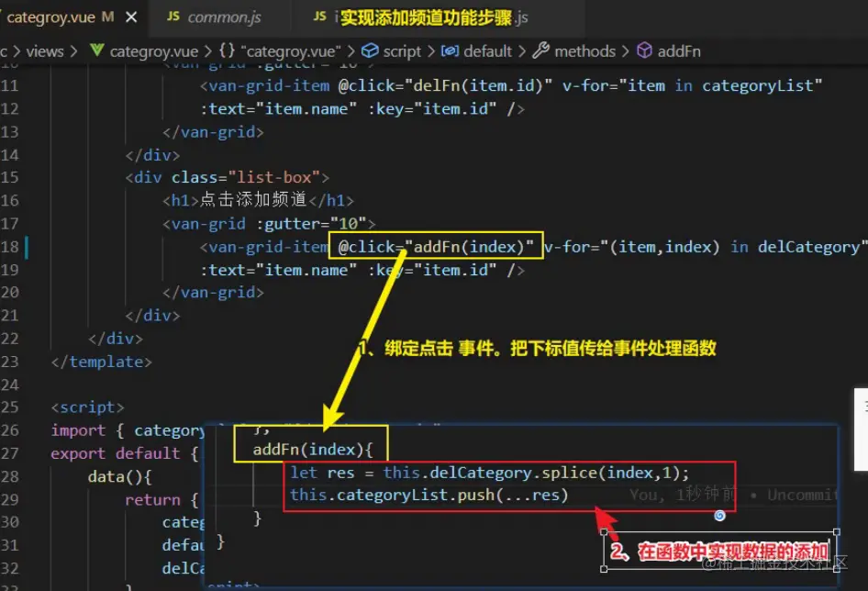868x591 pixels.
Task: Click the </template> closing tag
Action: click(101, 362)
